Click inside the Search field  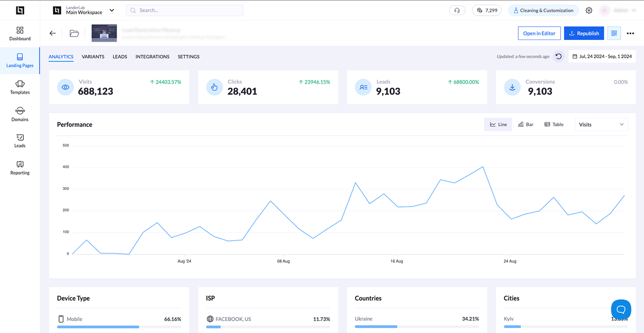tap(184, 10)
